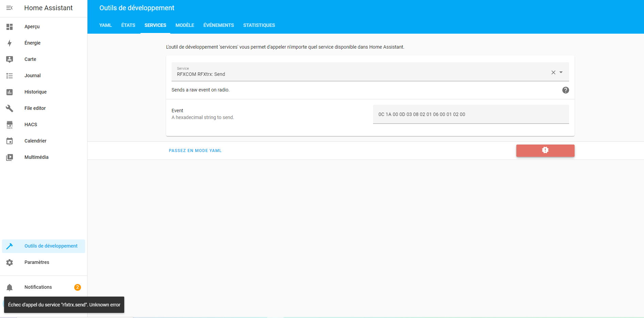This screenshot has height=318, width=644.
Task: Open the Journal list icon
Action: coord(10,76)
